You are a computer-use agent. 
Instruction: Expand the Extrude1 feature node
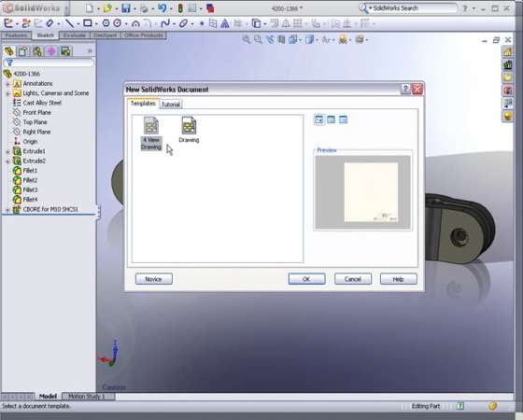click(x=7, y=151)
